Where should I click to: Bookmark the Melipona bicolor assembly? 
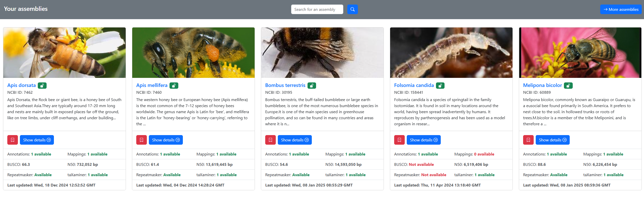click(x=528, y=140)
